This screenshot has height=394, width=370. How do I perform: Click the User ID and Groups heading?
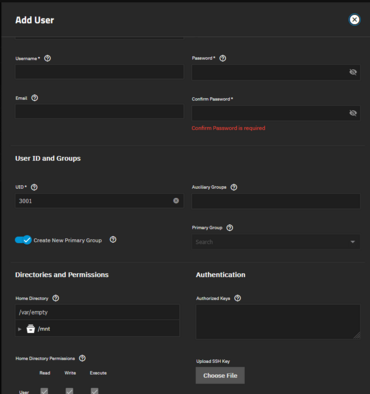[48, 158]
